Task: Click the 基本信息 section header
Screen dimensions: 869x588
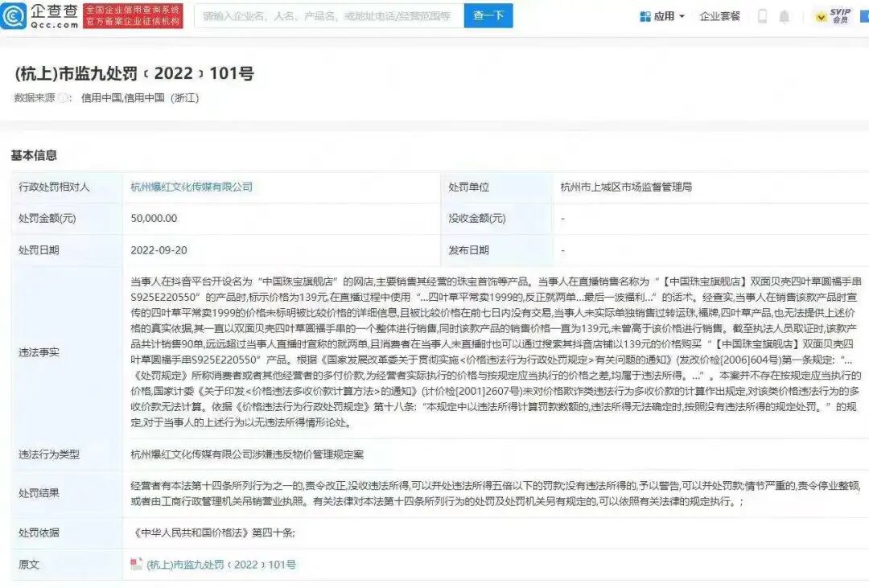Action: (33, 154)
